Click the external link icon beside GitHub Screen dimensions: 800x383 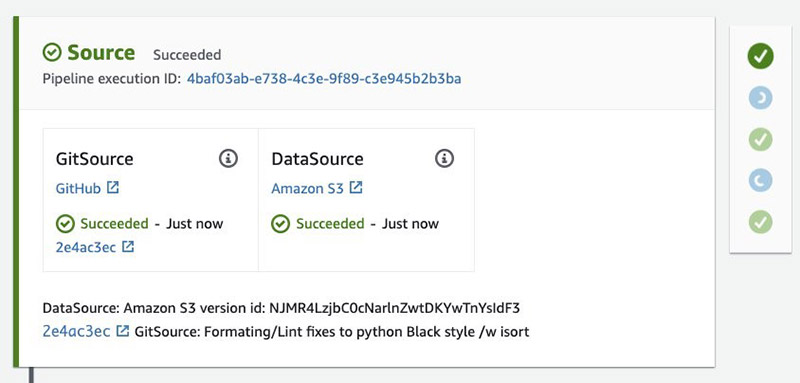coord(113,188)
